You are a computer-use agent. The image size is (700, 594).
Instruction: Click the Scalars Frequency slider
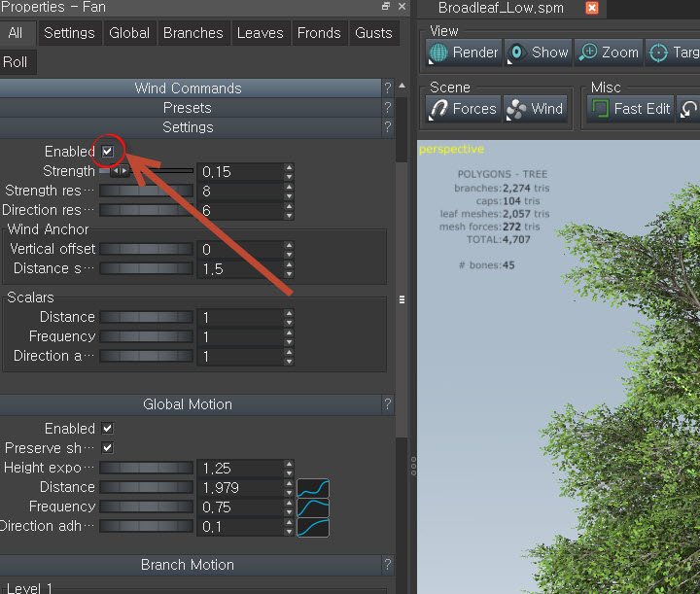146,336
